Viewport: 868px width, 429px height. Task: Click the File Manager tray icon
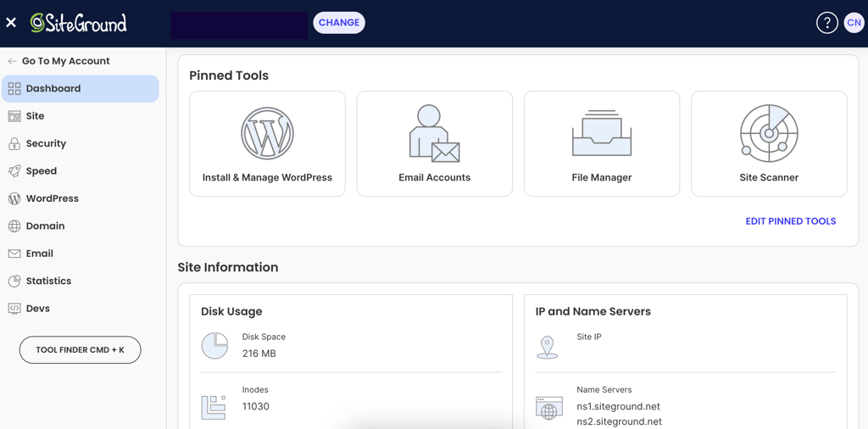coord(602,133)
